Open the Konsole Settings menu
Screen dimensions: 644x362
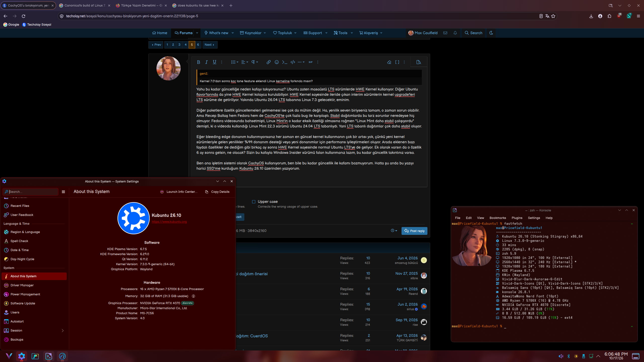[534, 218]
